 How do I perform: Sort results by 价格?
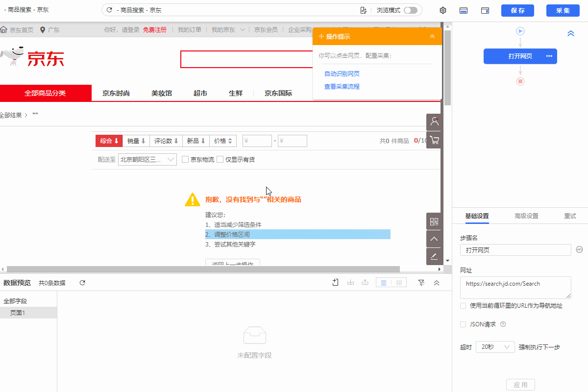pyautogui.click(x=223, y=141)
